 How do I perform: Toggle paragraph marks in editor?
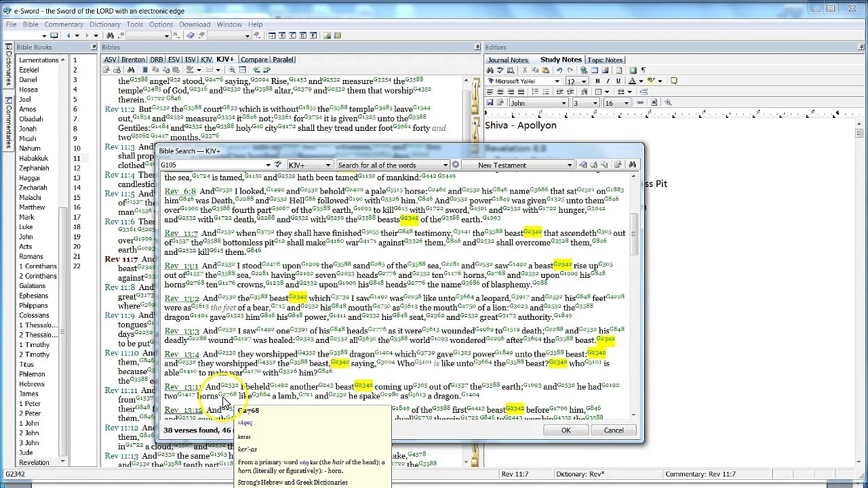pos(644,70)
